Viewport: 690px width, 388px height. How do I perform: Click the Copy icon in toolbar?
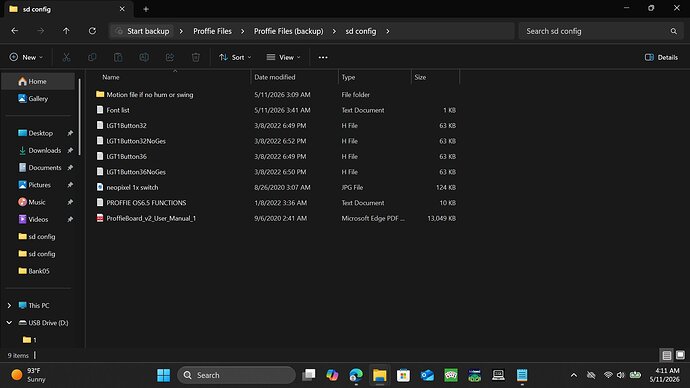[92, 57]
